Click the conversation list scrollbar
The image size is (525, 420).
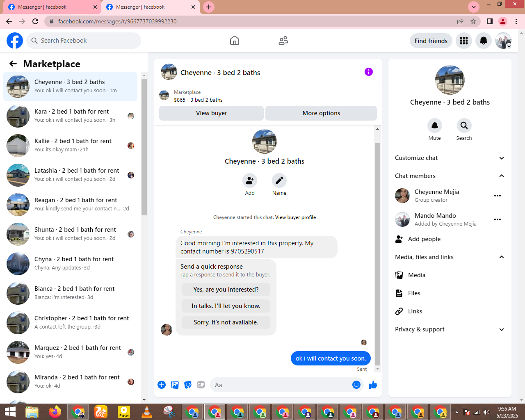pyautogui.click(x=144, y=147)
